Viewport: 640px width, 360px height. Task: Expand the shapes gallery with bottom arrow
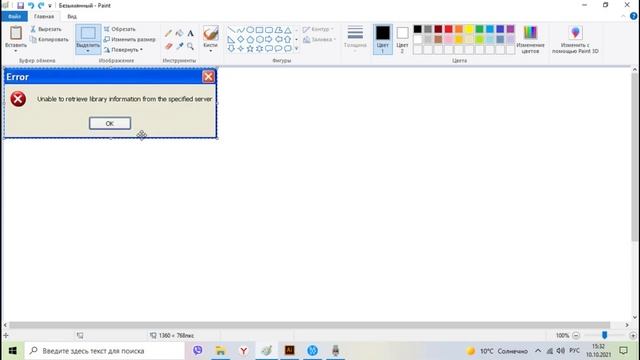point(296,49)
